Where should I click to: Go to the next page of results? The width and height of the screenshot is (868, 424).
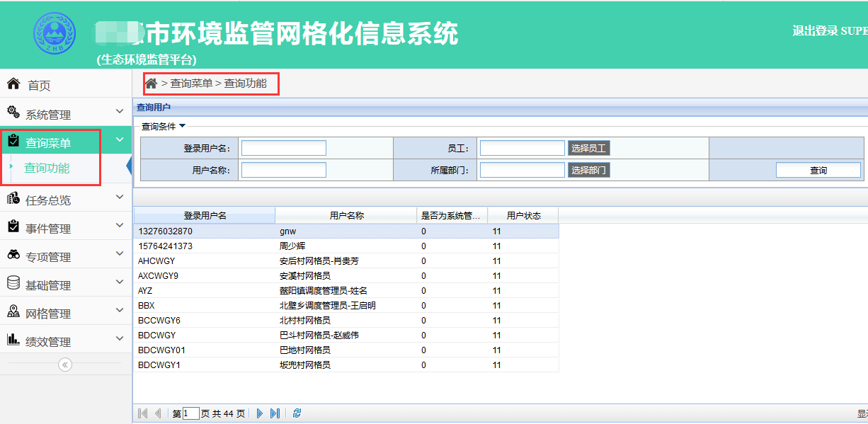coord(260,413)
